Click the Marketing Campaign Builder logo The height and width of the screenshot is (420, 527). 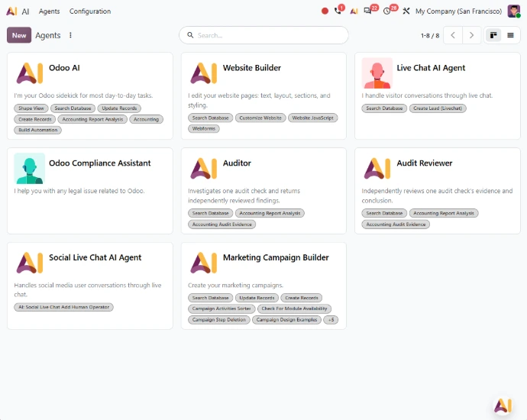[x=203, y=263]
